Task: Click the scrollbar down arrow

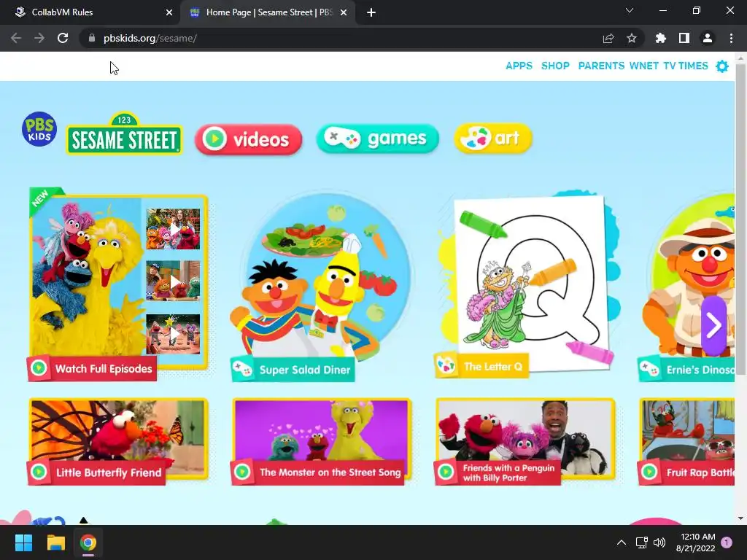Action: coord(740,518)
